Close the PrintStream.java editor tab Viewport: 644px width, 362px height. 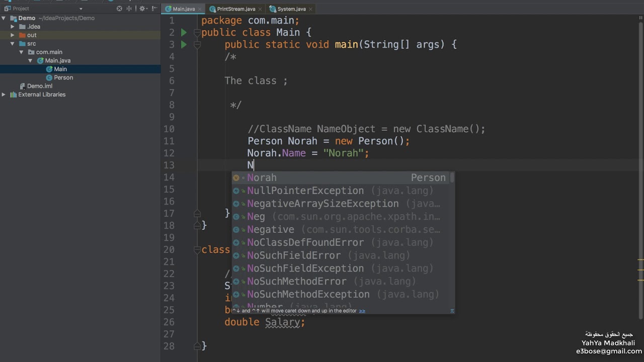260,9
